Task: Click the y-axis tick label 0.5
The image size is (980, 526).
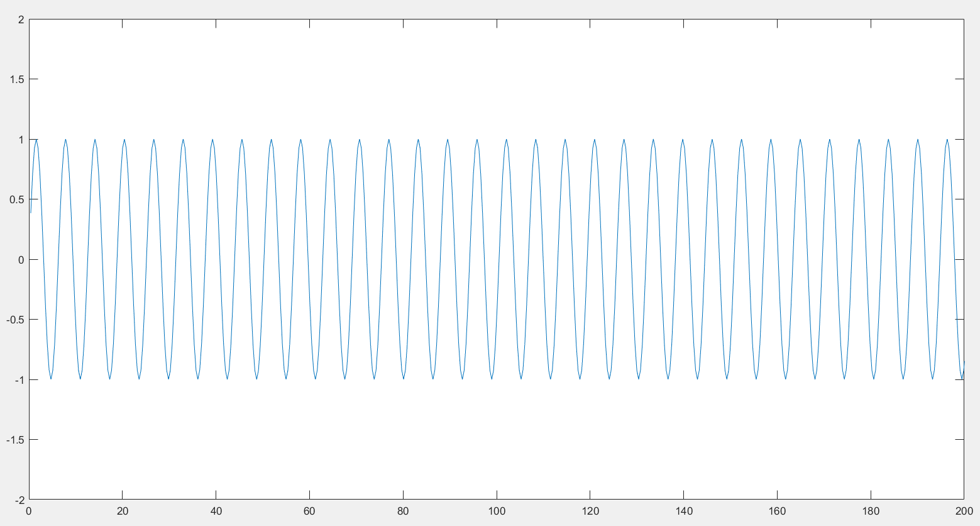Action: pos(18,199)
